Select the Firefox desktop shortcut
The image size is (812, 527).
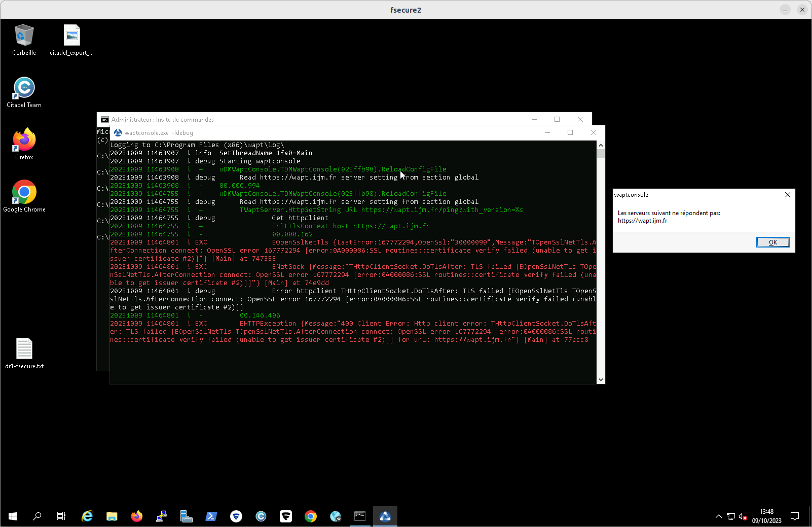pos(24,145)
